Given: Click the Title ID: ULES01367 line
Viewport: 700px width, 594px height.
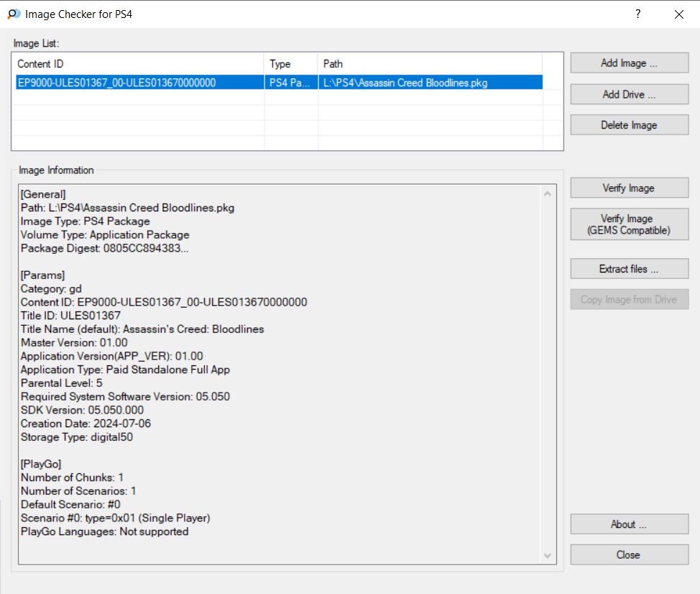Looking at the screenshot, I should (70, 316).
